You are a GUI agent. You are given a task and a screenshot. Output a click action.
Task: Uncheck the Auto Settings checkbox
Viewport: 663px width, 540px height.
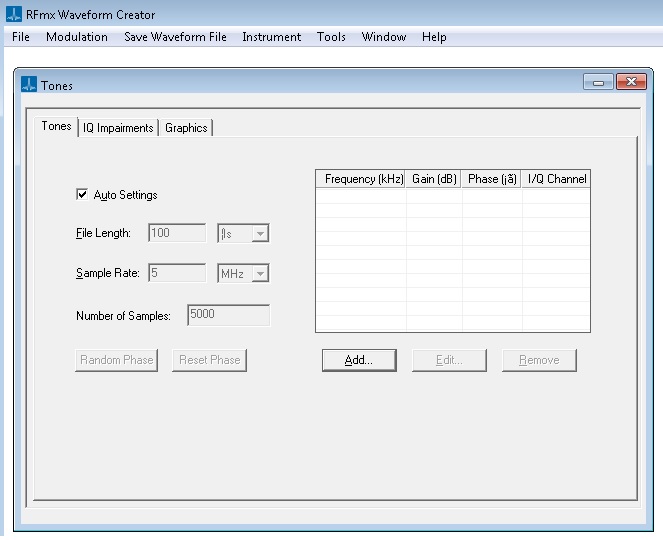click(82, 194)
